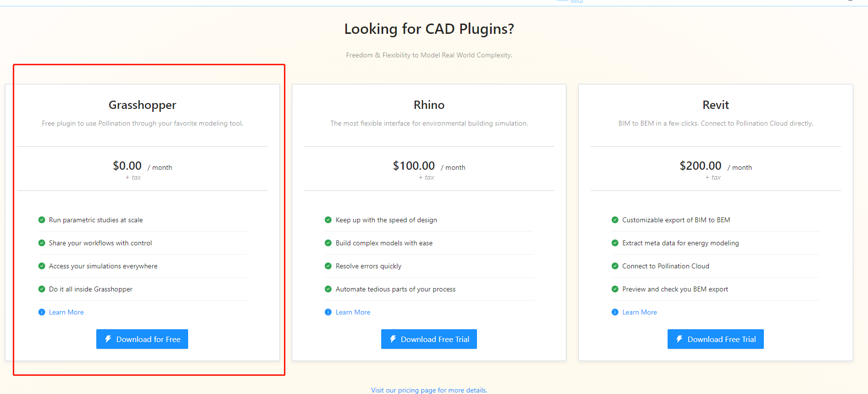
Task: Click the Revit Download Free Trial button
Action: pyautogui.click(x=715, y=339)
